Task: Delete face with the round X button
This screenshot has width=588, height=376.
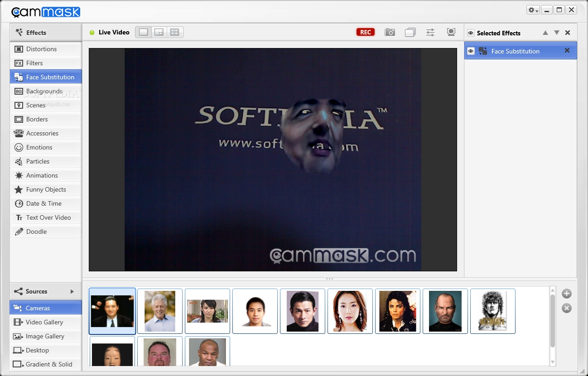Action: (x=567, y=308)
